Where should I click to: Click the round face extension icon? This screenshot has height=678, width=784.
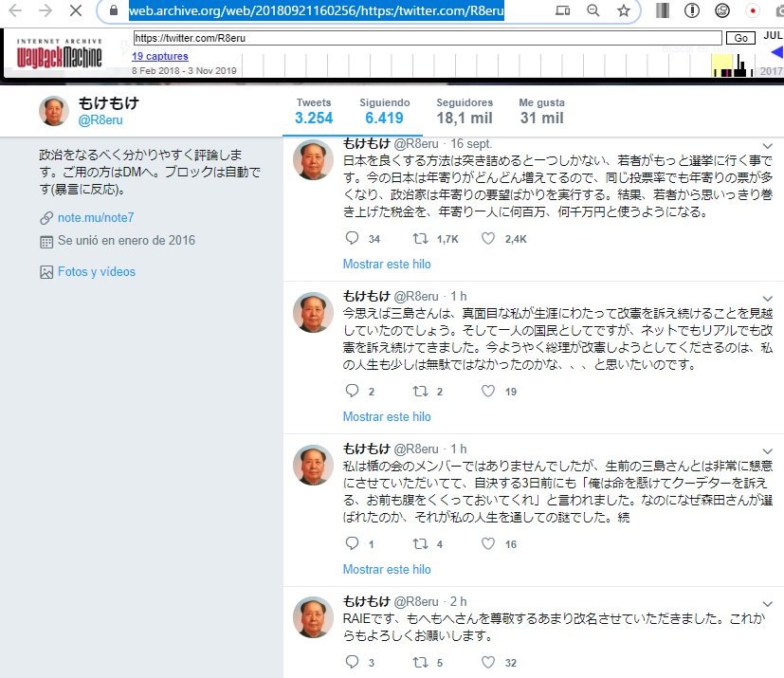click(722, 10)
